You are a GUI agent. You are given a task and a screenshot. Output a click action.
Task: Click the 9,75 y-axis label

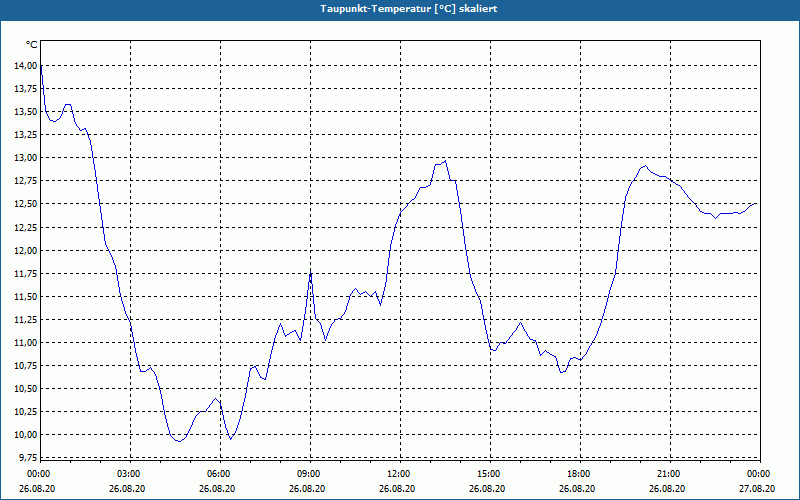pyautogui.click(x=28, y=458)
